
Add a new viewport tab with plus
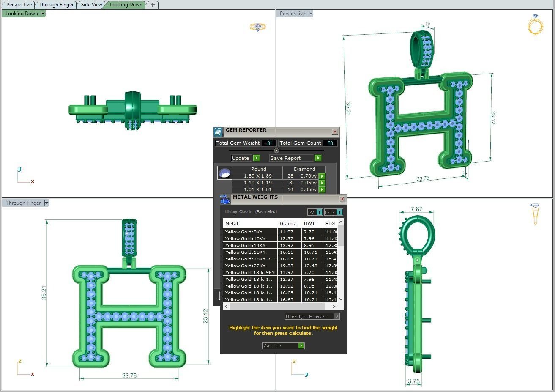(153, 5)
